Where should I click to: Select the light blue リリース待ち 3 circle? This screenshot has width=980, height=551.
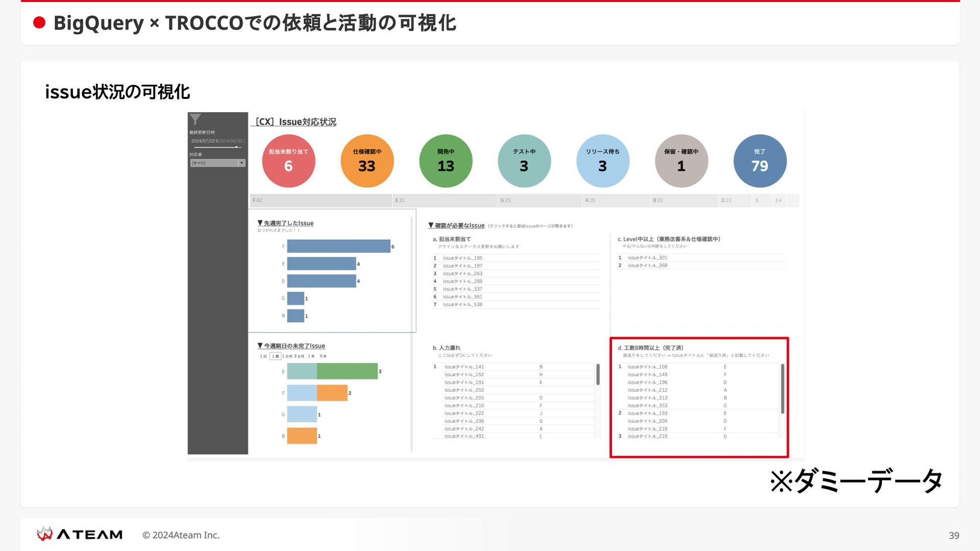(603, 161)
